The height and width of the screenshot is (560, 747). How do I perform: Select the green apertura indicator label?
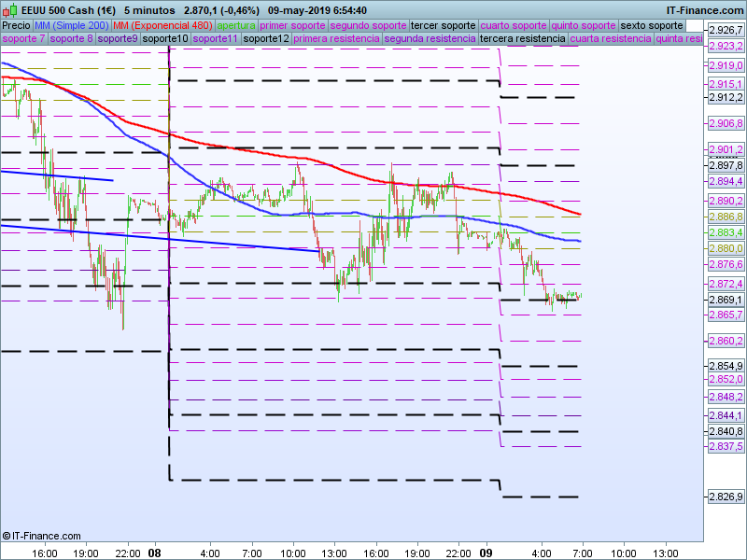point(236,25)
